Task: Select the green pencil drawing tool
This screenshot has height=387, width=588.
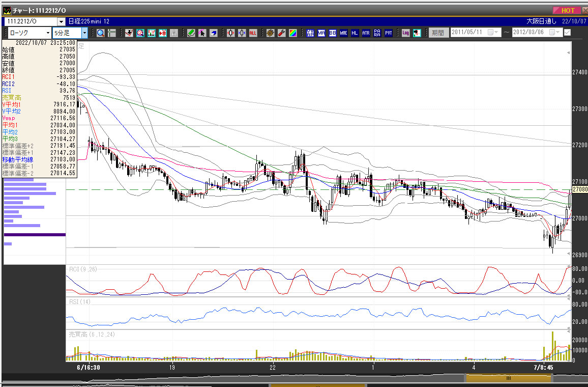Action: click(191, 33)
